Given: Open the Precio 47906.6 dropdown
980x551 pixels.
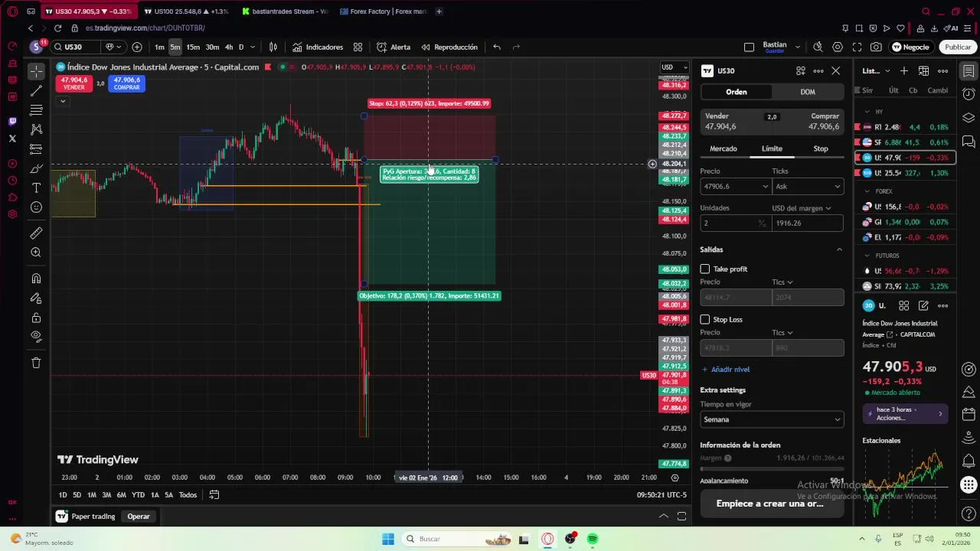Looking at the screenshot, I should click(765, 187).
